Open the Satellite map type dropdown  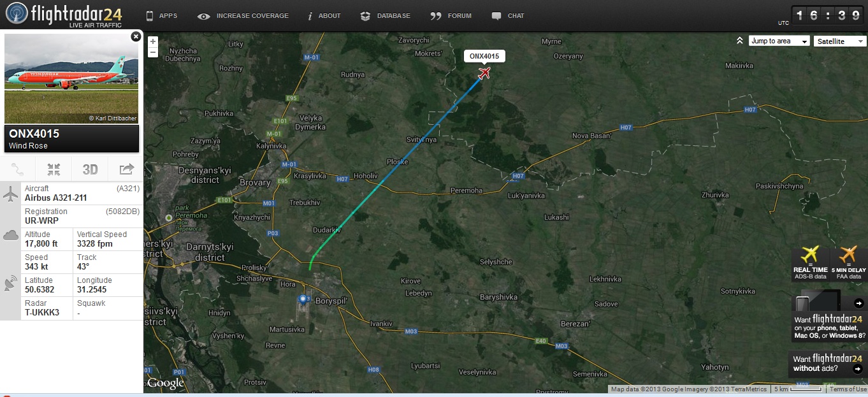pyautogui.click(x=840, y=41)
